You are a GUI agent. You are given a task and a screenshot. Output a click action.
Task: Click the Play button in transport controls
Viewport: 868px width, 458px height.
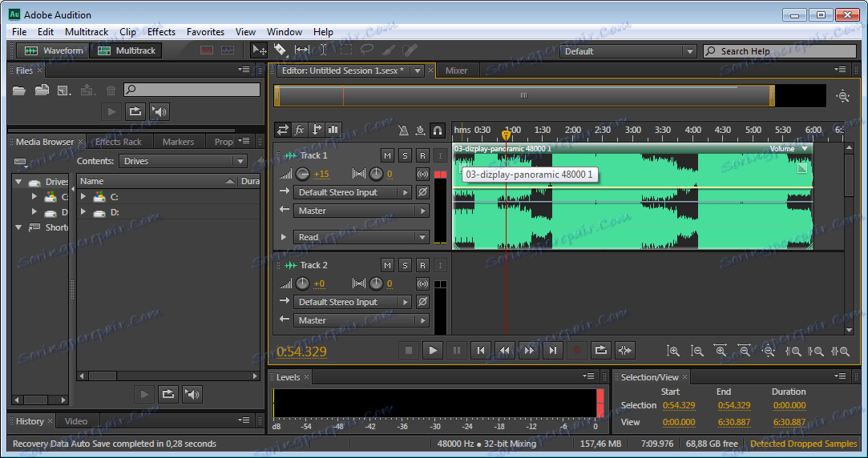pyautogui.click(x=432, y=350)
